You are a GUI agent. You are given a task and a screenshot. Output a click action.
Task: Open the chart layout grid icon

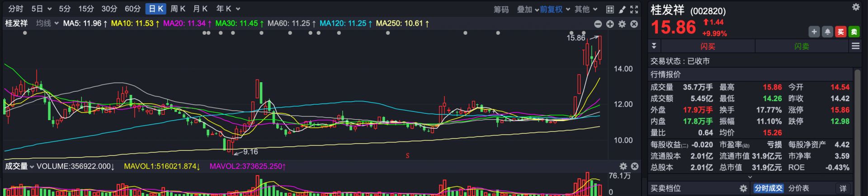pyautogui.click(x=610, y=9)
